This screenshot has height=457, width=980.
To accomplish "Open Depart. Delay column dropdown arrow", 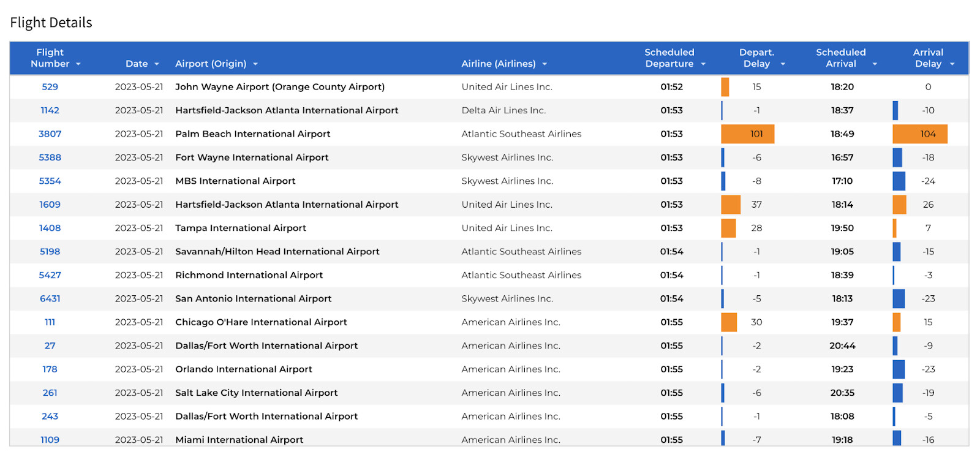I will click(x=783, y=64).
